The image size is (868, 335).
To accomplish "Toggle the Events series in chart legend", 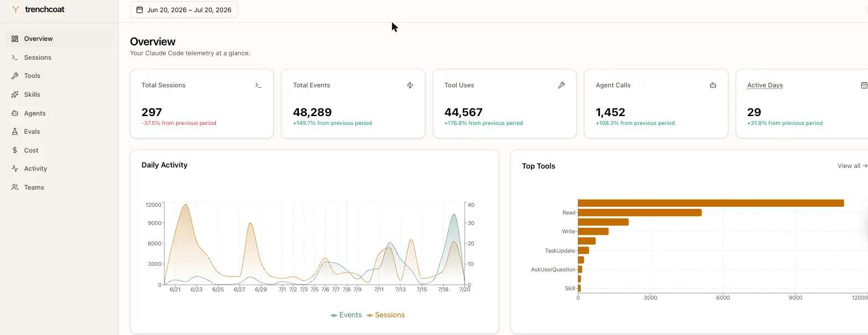I will point(347,315).
